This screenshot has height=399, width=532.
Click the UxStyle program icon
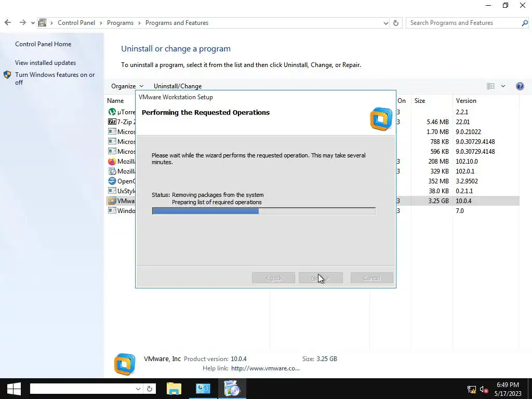(112, 191)
